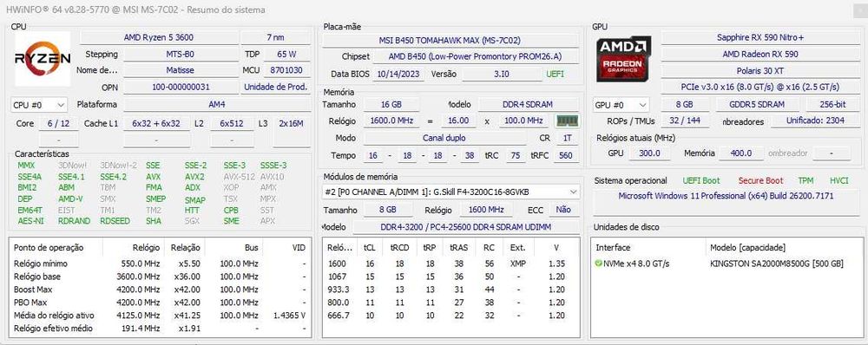Click the Unificado: 2304 shaders value
This screenshot has height=345, width=868.
[815, 120]
